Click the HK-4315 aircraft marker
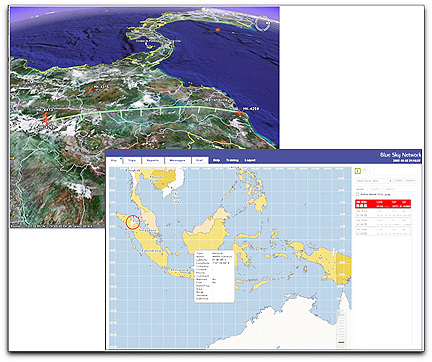The height and width of the screenshot is (362, 432). tap(90, 89)
